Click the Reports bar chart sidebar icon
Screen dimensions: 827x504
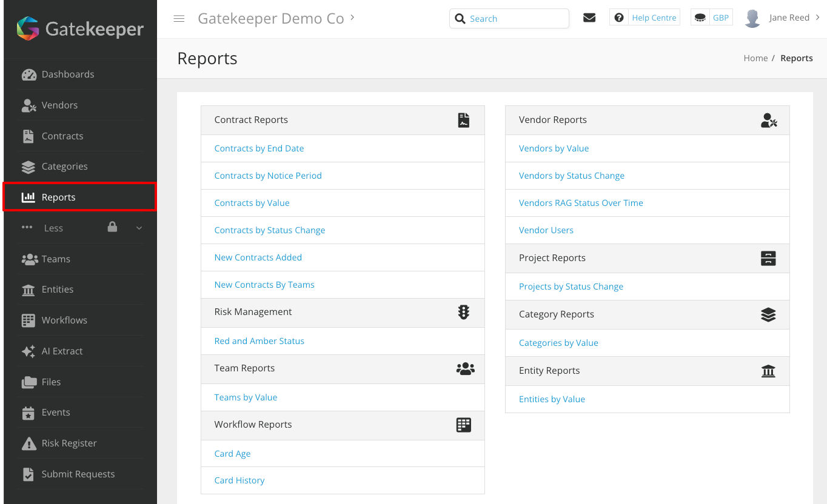tap(28, 197)
